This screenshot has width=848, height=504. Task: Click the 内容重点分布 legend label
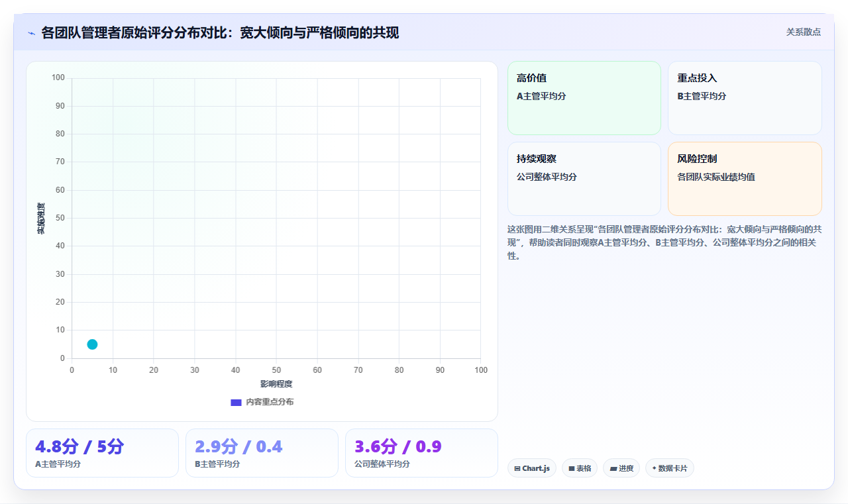(270, 402)
